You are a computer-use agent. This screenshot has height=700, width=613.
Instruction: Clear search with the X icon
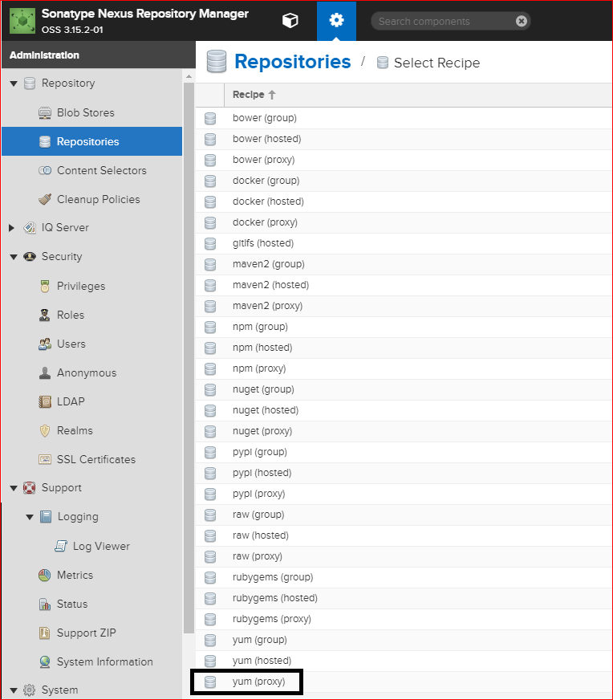(522, 21)
